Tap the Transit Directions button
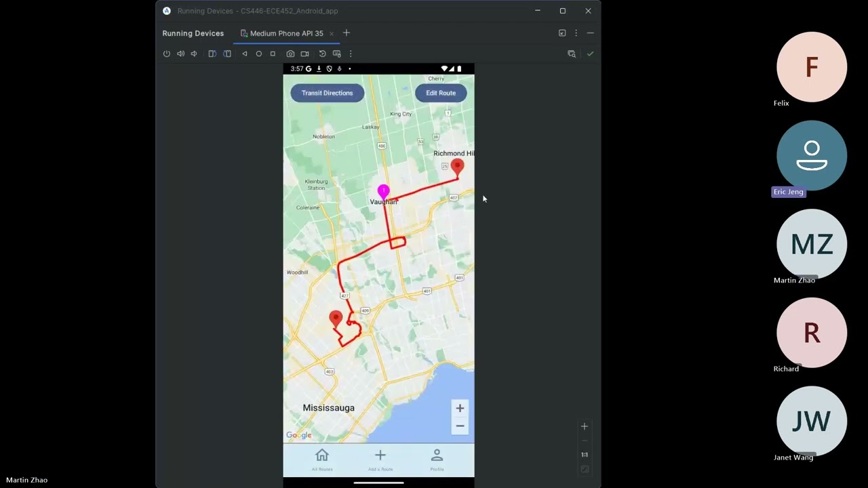 pos(327,93)
